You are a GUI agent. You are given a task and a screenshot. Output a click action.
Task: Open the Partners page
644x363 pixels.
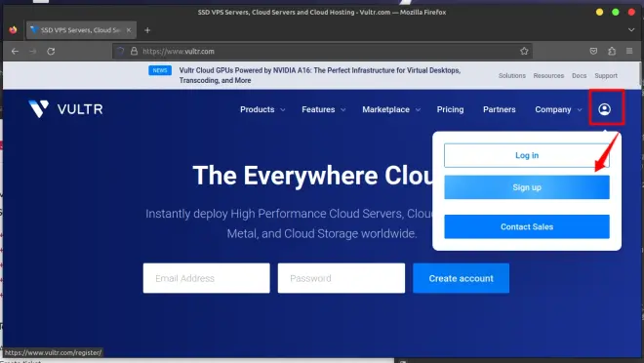point(499,109)
